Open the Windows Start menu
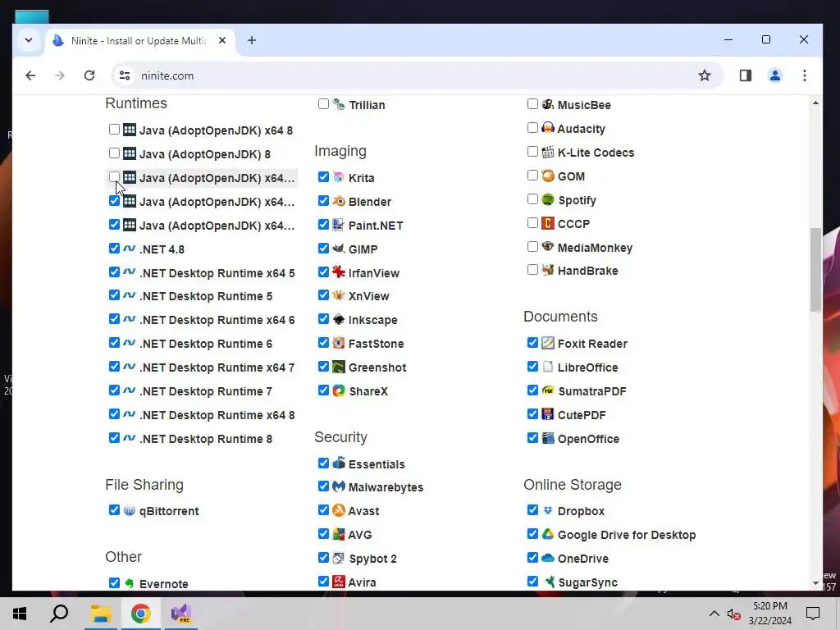The width and height of the screenshot is (840, 630). (x=20, y=614)
